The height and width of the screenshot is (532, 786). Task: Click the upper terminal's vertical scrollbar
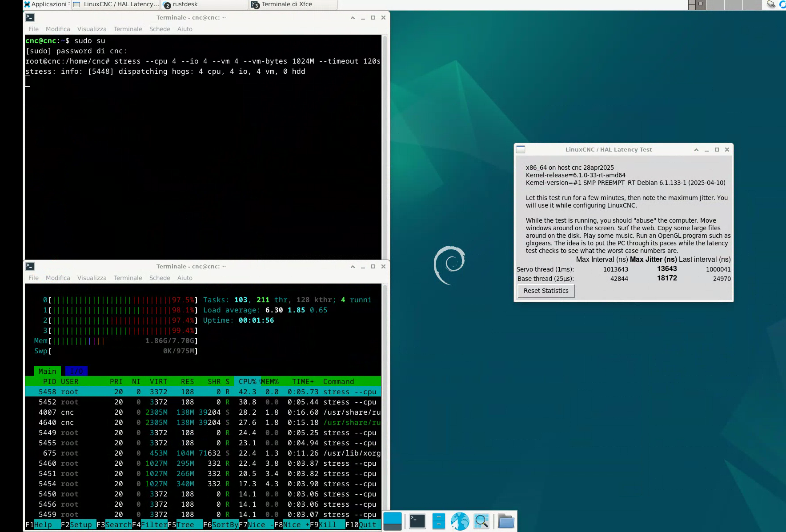coord(385,147)
